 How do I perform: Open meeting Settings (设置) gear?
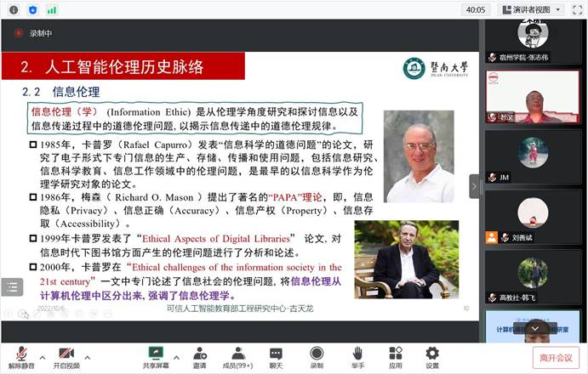pos(432,355)
